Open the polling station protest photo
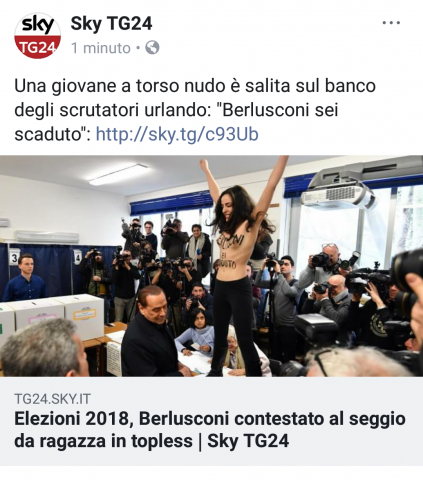This screenshot has height=480, width=423. [211, 266]
